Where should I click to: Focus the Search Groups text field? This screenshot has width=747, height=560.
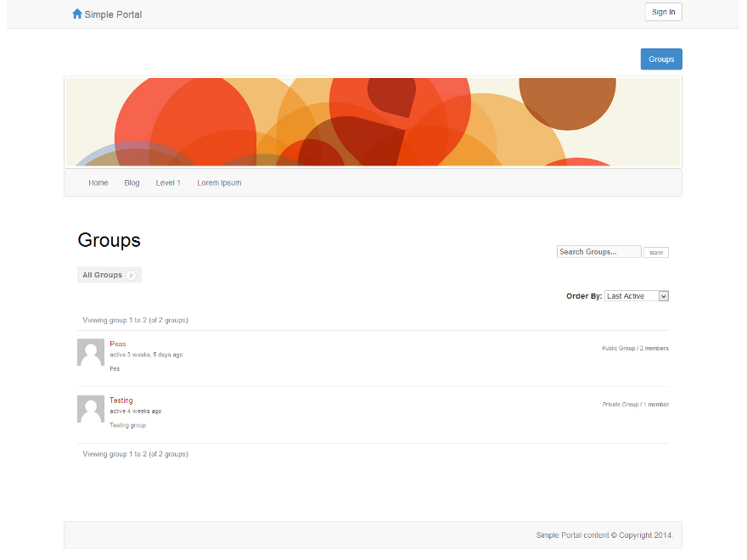pos(598,252)
